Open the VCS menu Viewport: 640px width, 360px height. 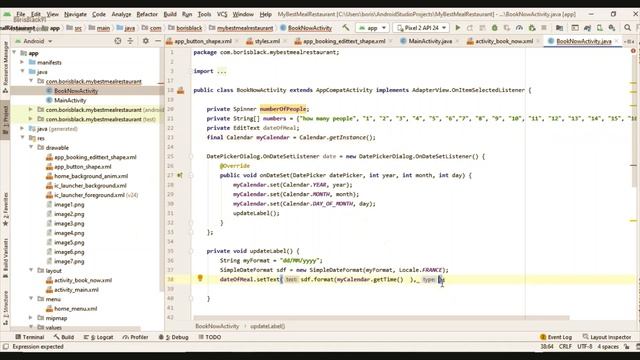222,14
